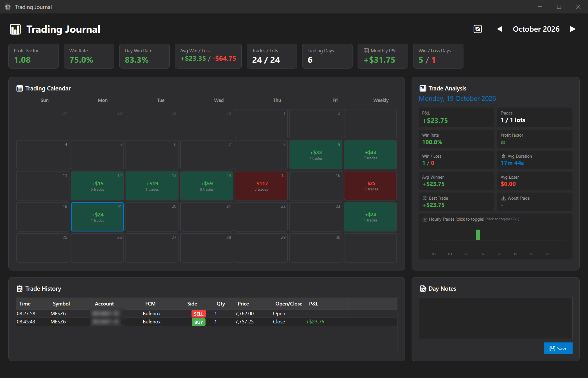Save the day notes

click(x=558, y=348)
